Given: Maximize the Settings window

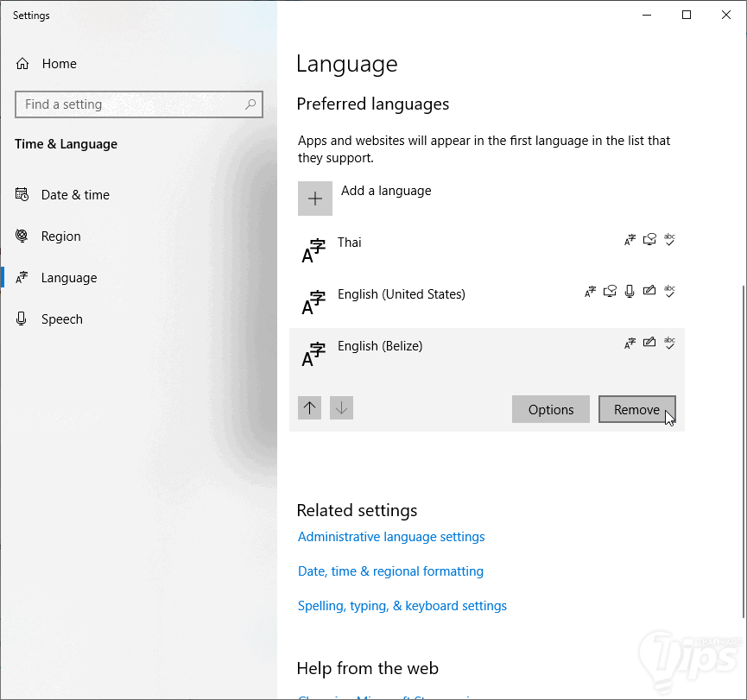Looking at the screenshot, I should click(x=687, y=15).
